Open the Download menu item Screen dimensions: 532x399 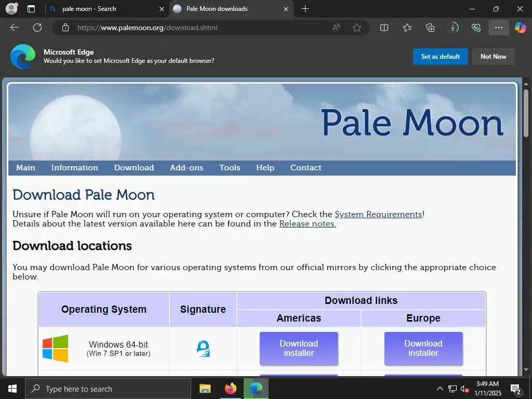coord(134,168)
